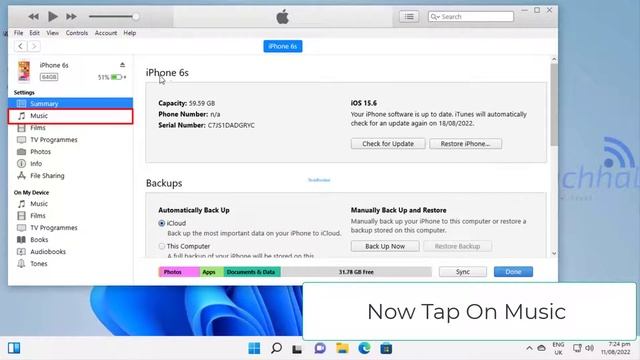This screenshot has height=360, width=640.
Task: Open the list view icon beside Search
Action: coord(409,16)
